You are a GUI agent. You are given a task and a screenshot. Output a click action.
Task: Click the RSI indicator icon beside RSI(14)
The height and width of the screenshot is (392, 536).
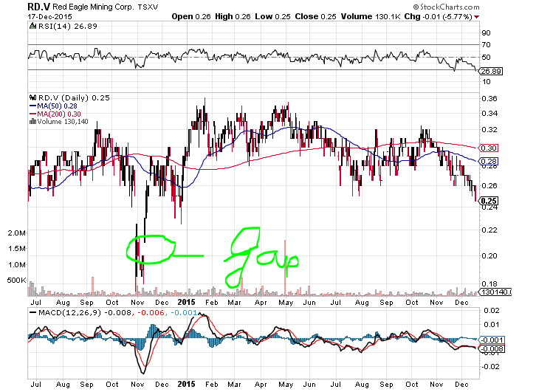point(32,26)
